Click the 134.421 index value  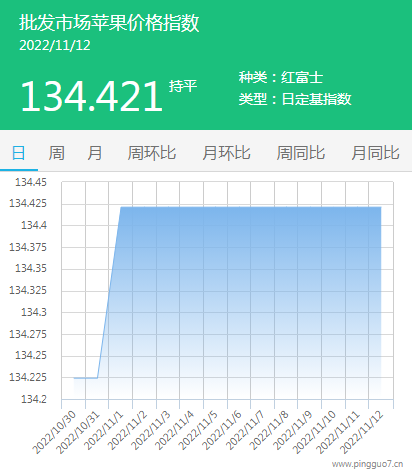click(92, 97)
